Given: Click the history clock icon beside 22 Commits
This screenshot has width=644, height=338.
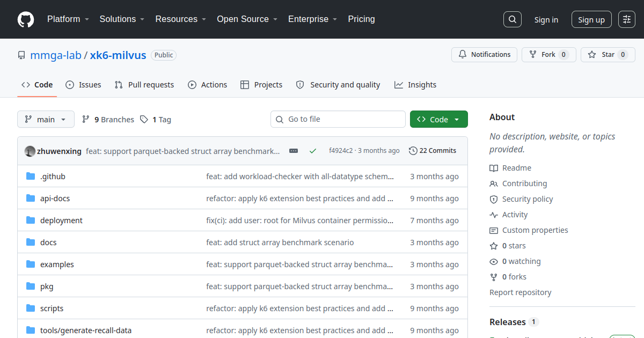Looking at the screenshot, I should click(413, 151).
